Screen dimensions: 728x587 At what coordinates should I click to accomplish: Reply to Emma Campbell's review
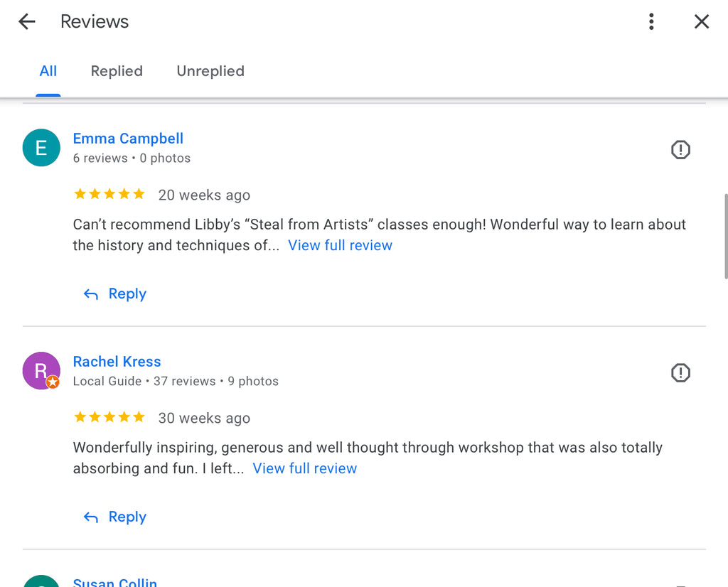coord(115,294)
